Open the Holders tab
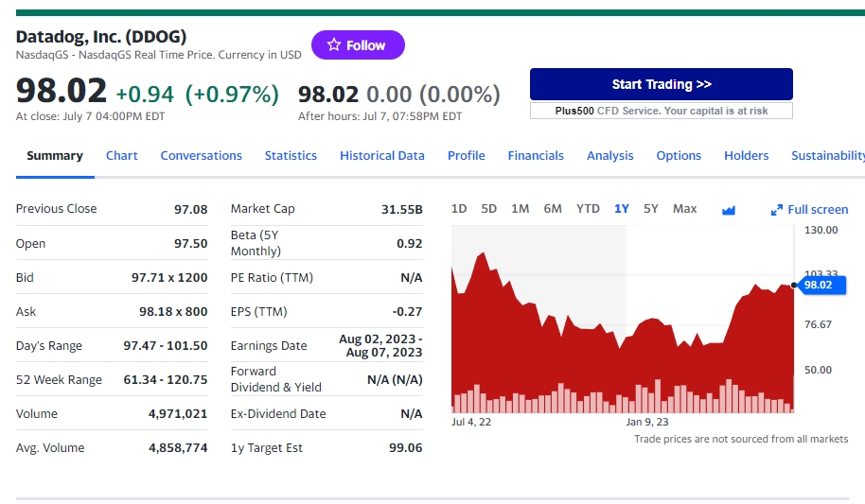This screenshot has height=504, width=865. [747, 155]
